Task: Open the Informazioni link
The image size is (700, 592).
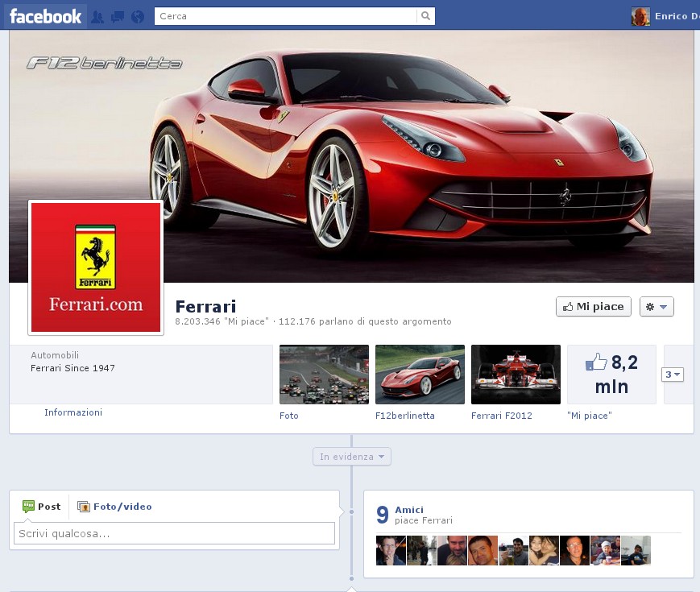Action: click(x=73, y=412)
